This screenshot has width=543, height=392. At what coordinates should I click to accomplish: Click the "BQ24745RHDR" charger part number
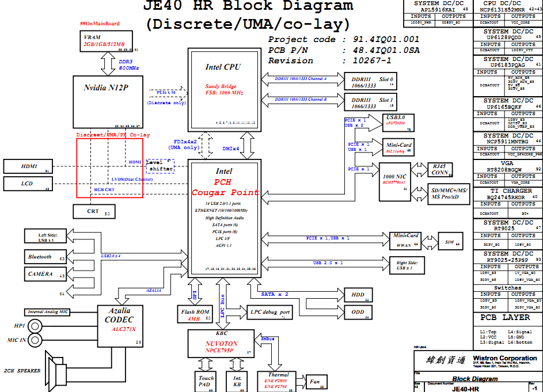click(x=506, y=197)
